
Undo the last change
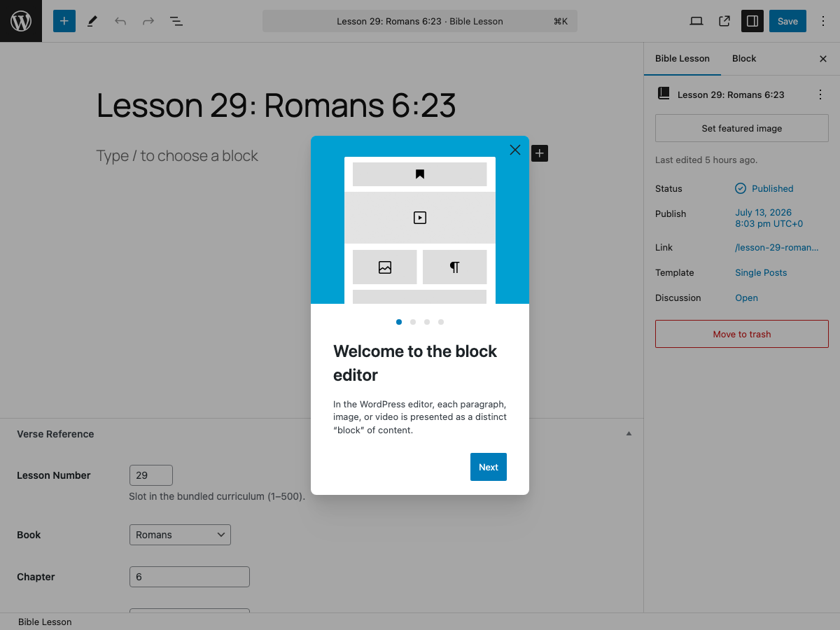coord(120,21)
